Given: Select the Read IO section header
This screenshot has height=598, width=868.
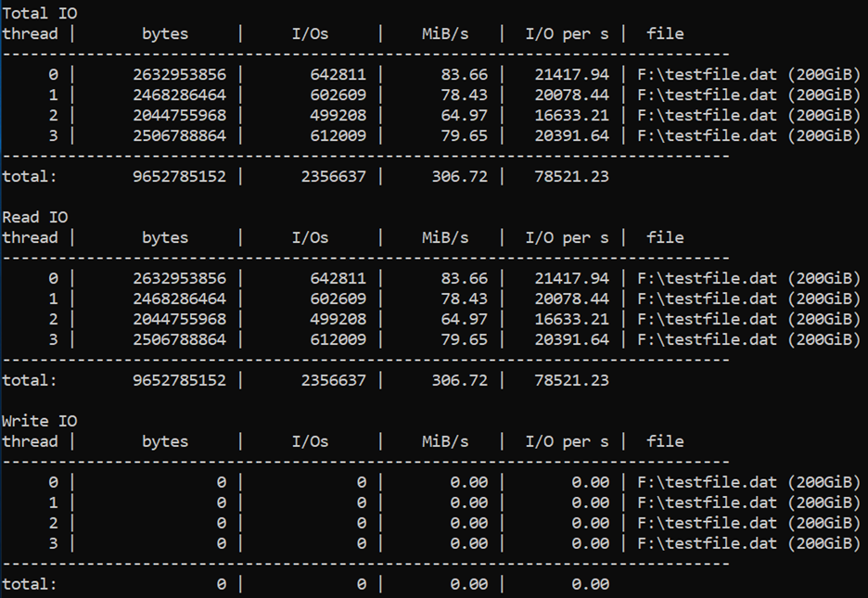Looking at the screenshot, I should click(35, 216).
